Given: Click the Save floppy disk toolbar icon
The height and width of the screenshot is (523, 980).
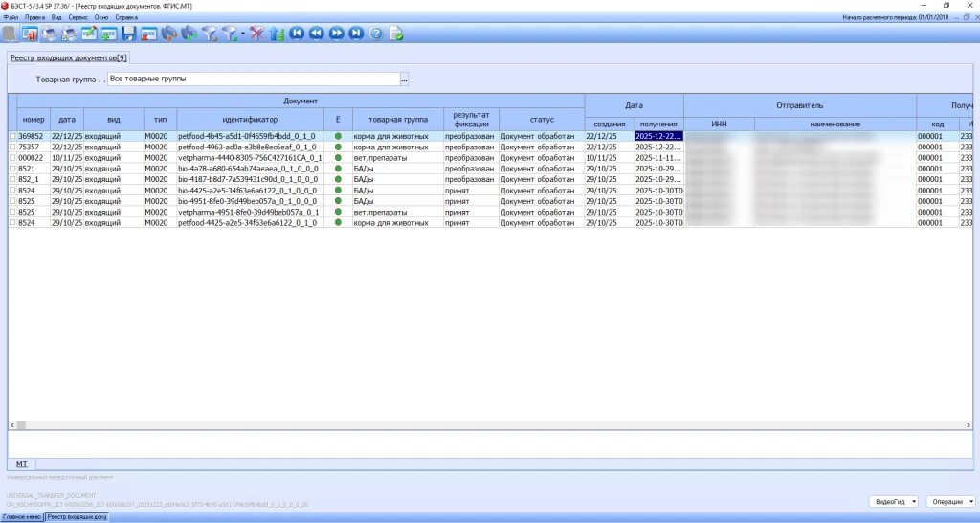Looking at the screenshot, I should [128, 34].
